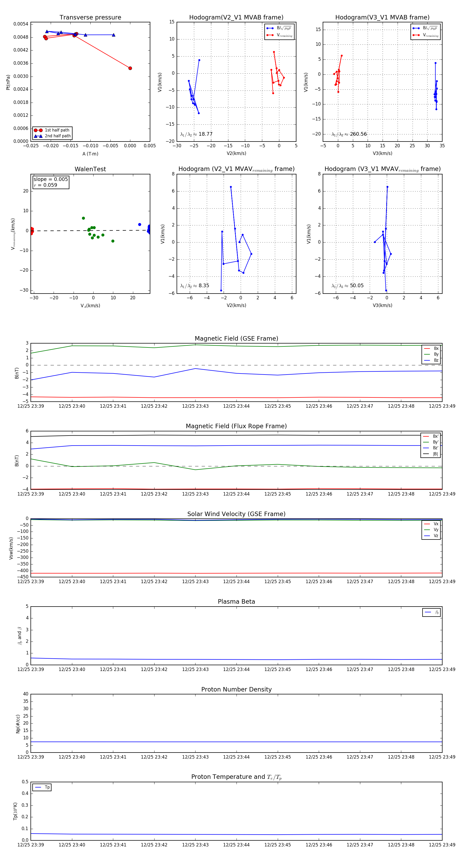Select the 'Proton Number Density' title
473x868 pixels.
click(x=236, y=689)
